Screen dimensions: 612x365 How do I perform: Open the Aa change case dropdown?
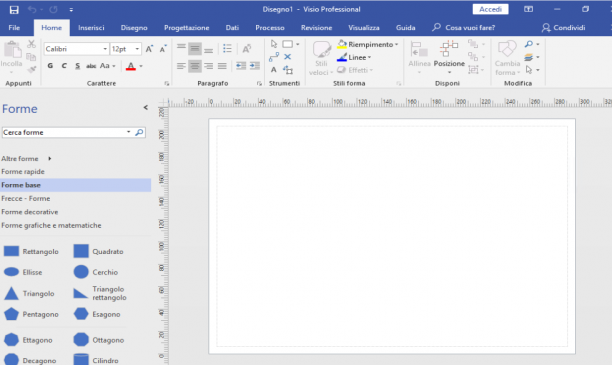click(x=107, y=66)
